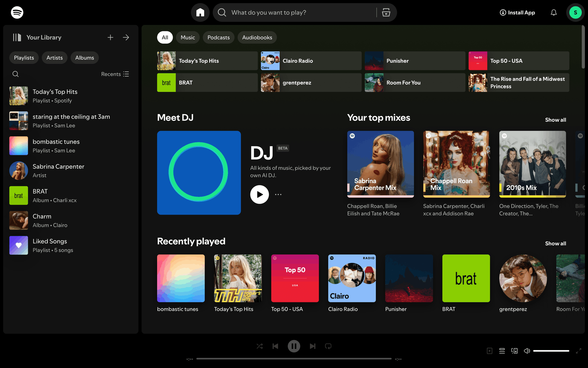Open notifications bell
The width and height of the screenshot is (588, 368).
coord(554,13)
